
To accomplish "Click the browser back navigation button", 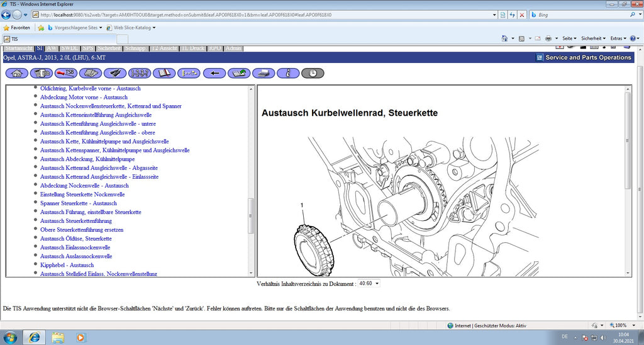I will coord(6,15).
